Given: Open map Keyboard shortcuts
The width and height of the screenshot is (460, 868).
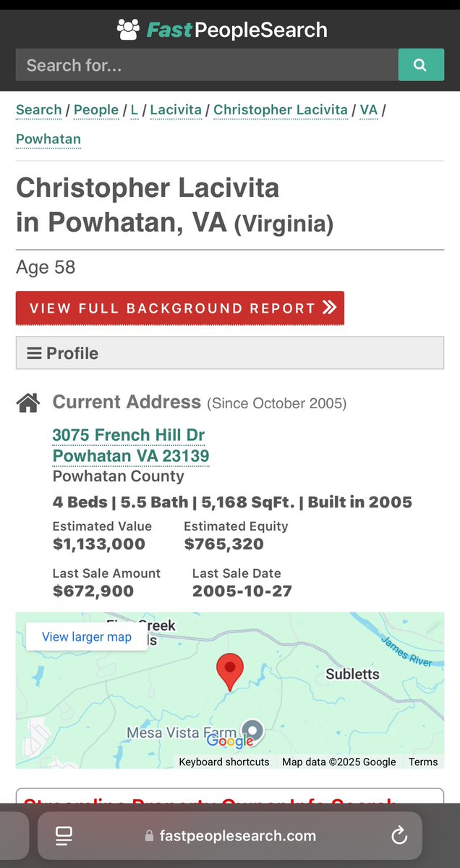Looking at the screenshot, I should coord(224,762).
